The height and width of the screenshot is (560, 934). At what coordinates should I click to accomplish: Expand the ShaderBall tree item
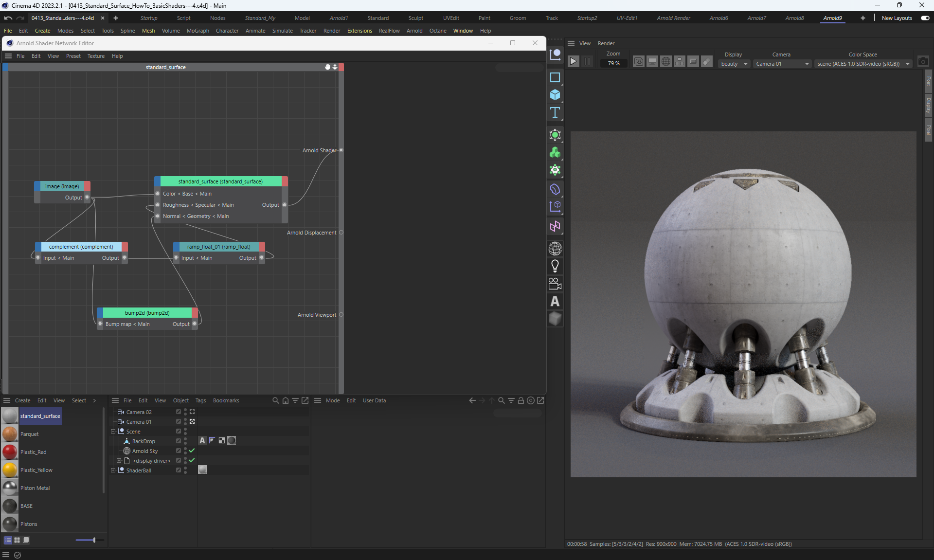tap(113, 470)
